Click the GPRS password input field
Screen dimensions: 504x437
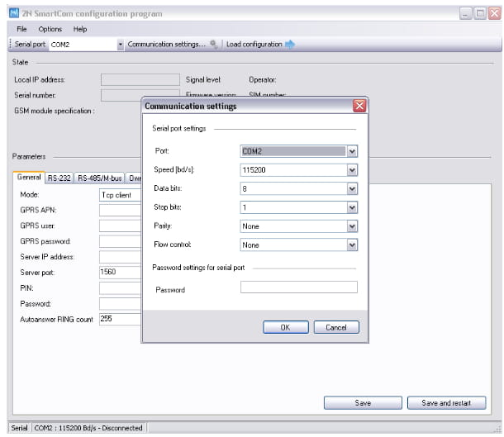pos(120,241)
